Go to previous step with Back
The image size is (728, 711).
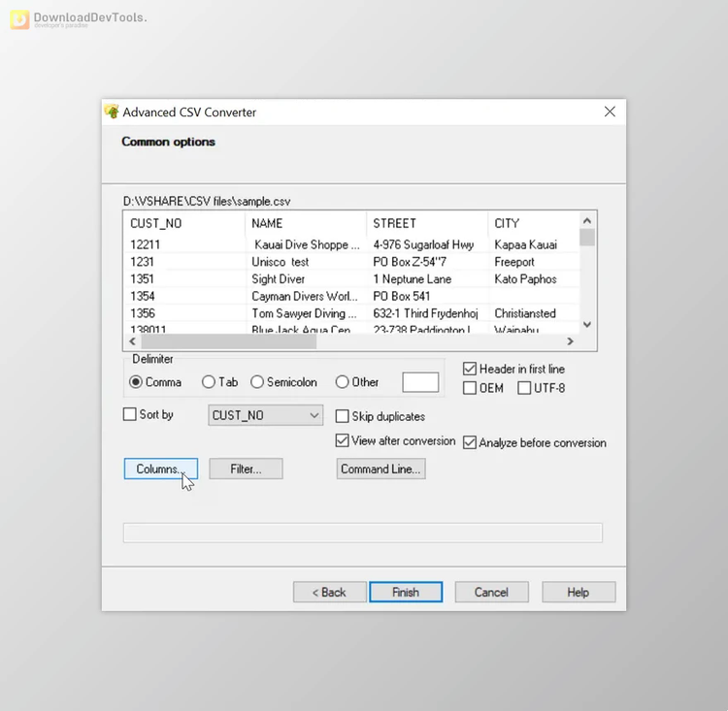pyautogui.click(x=330, y=593)
